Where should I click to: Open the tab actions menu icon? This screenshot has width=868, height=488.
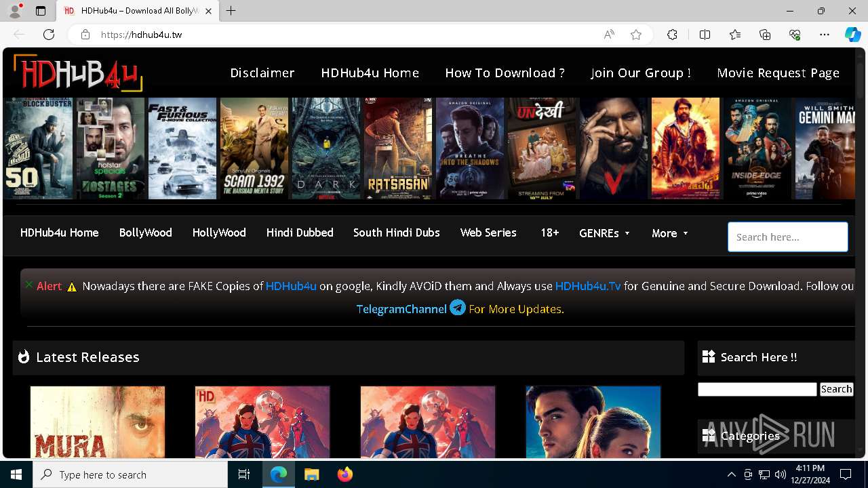(41, 11)
